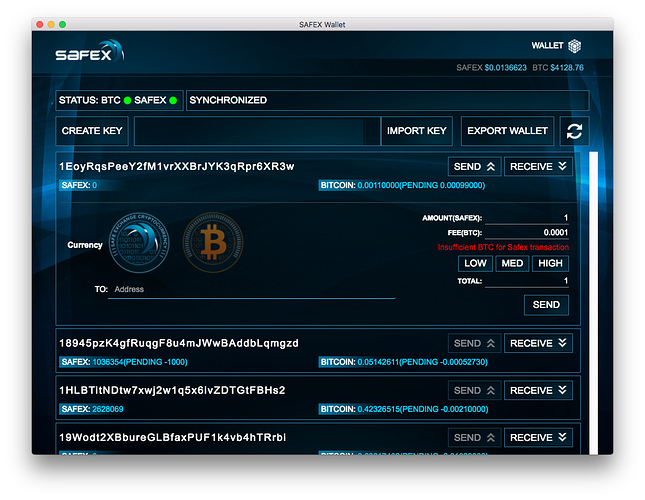Focus the TO Address field
This screenshot has width=645, height=500.
coord(251,290)
